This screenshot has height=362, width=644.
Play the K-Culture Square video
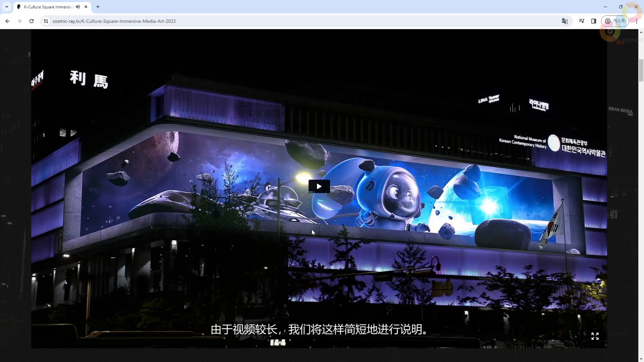click(x=319, y=187)
